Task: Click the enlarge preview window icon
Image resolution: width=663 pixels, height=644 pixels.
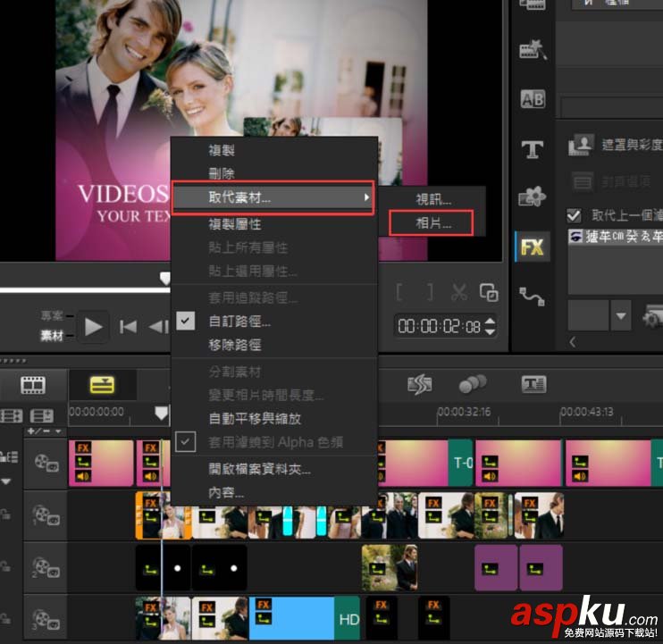Action: [489, 292]
